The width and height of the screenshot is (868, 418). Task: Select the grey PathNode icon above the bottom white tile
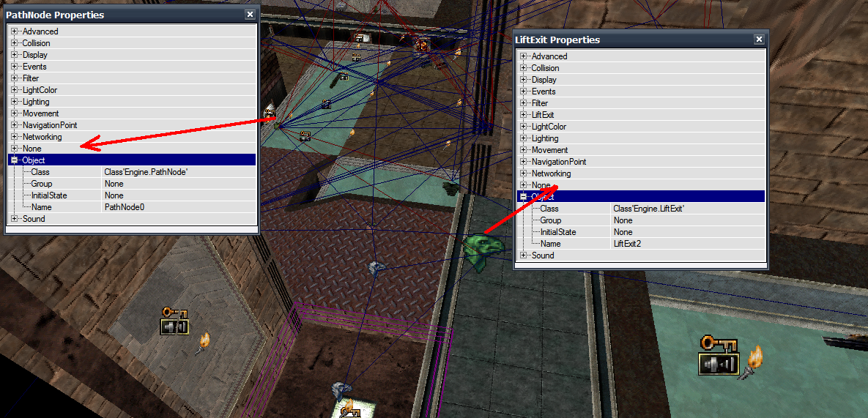[x=341, y=390]
